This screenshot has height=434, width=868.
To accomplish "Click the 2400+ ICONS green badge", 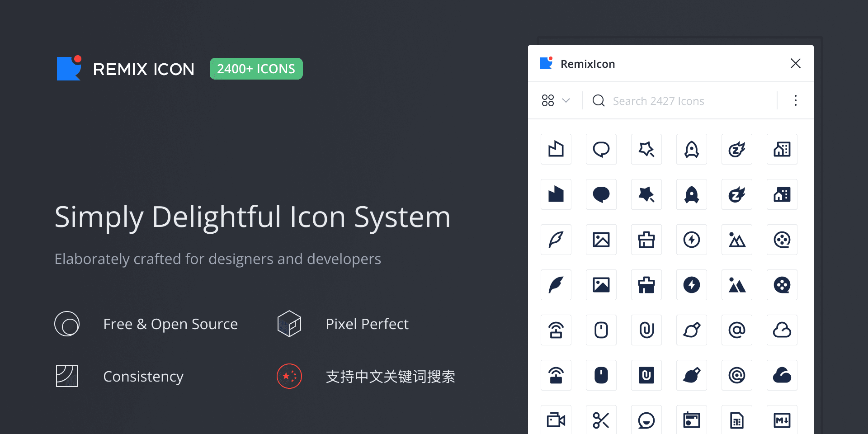I will click(x=256, y=69).
